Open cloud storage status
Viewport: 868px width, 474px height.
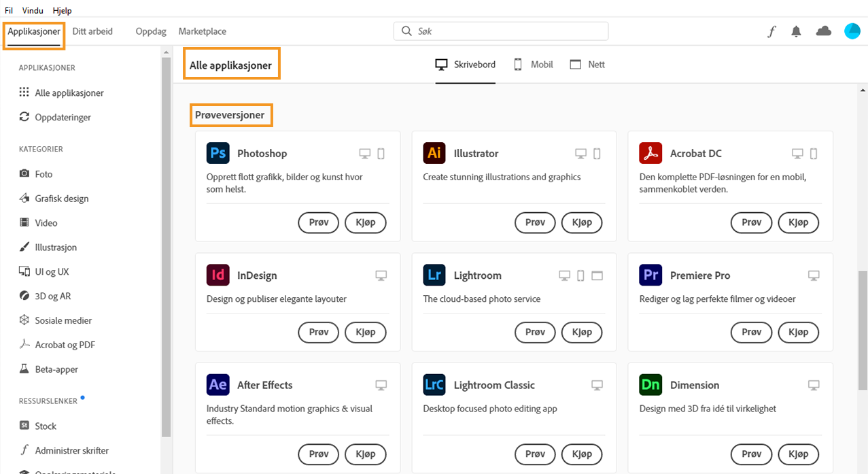[x=823, y=31]
